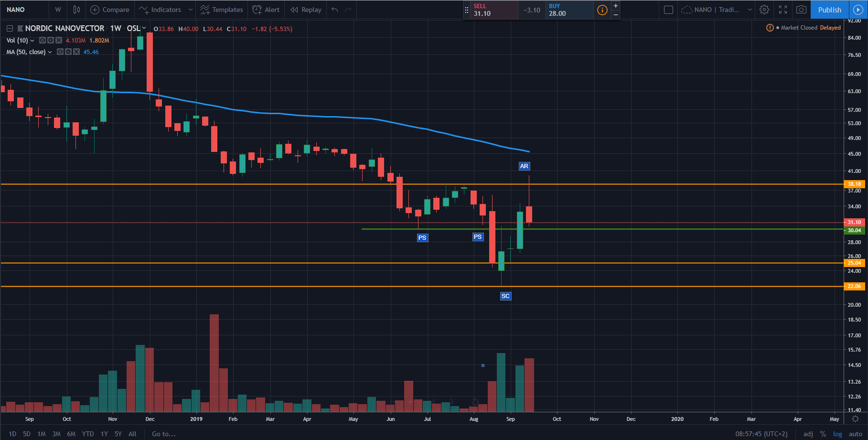Open chart settings gear in top toolbar
The width and height of the screenshot is (868, 440).
[764, 10]
